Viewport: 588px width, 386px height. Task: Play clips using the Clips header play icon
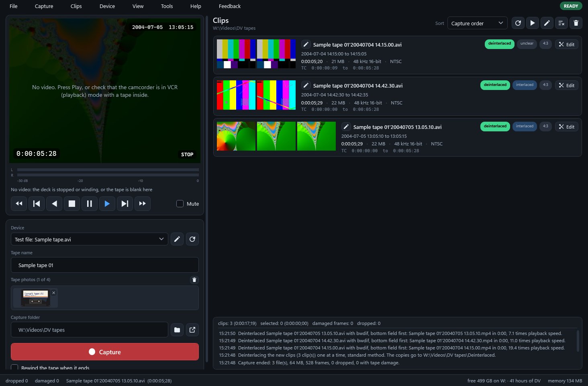tap(533, 23)
